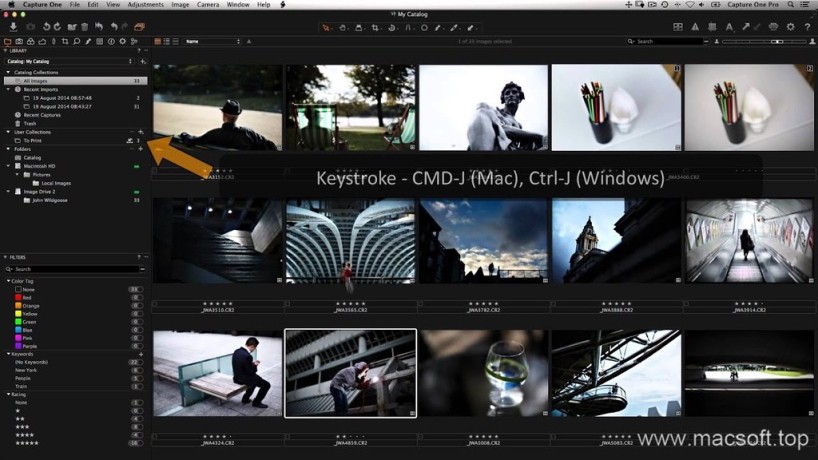Click the Trash icon in the top toolbar
The image size is (818, 460).
84,27
